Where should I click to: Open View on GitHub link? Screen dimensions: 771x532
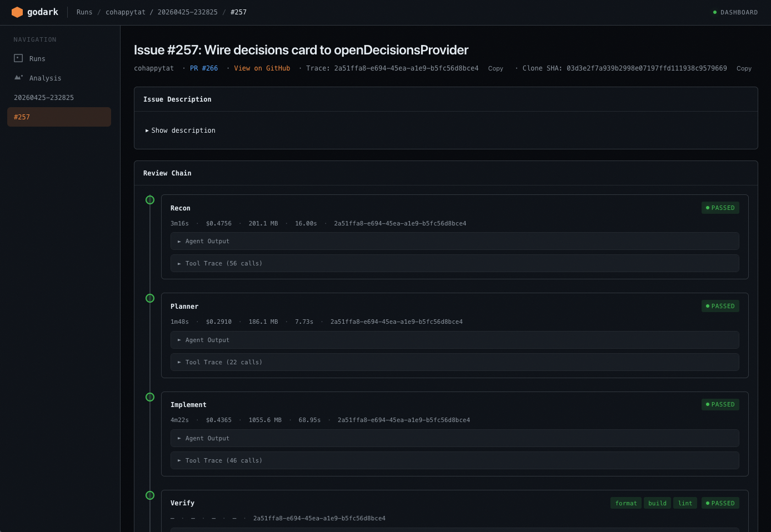click(262, 68)
